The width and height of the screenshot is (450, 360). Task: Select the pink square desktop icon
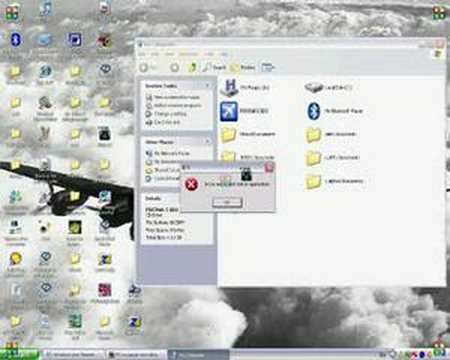point(105,290)
